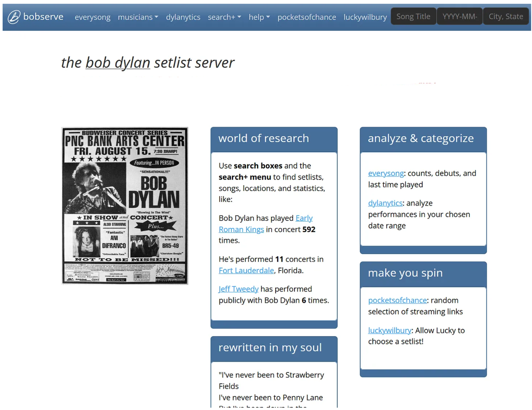Expand the musicians dropdown menu
The image size is (532, 410).
pyautogui.click(x=138, y=17)
